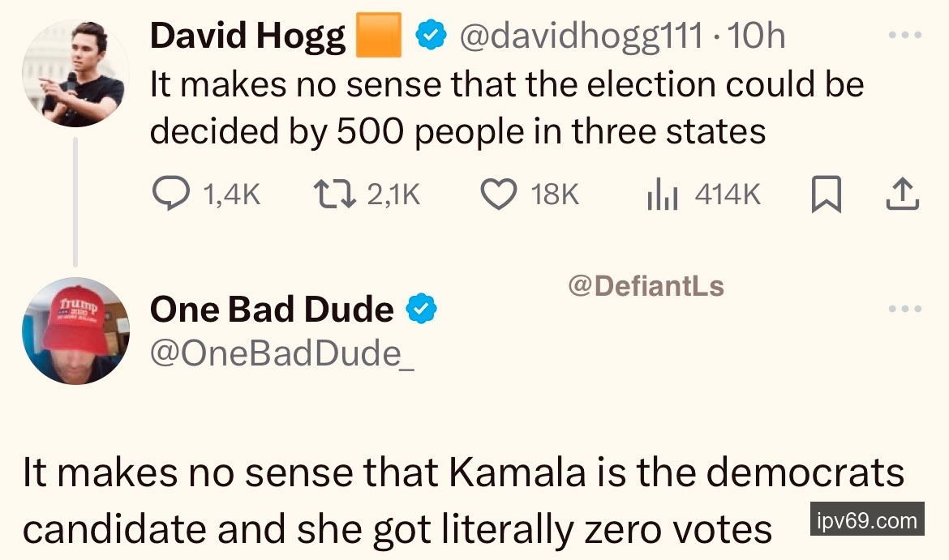Open the three-dot menu on Hogg's tweet
The width and height of the screenshot is (949, 560).
pos(905,36)
